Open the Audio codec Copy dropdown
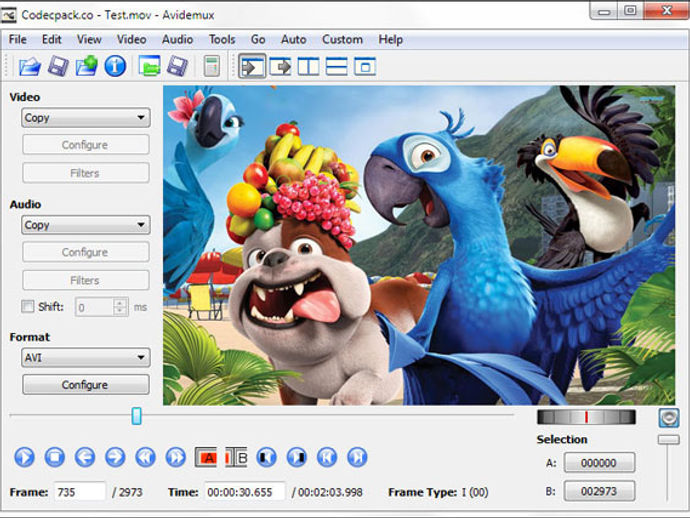 point(86,225)
